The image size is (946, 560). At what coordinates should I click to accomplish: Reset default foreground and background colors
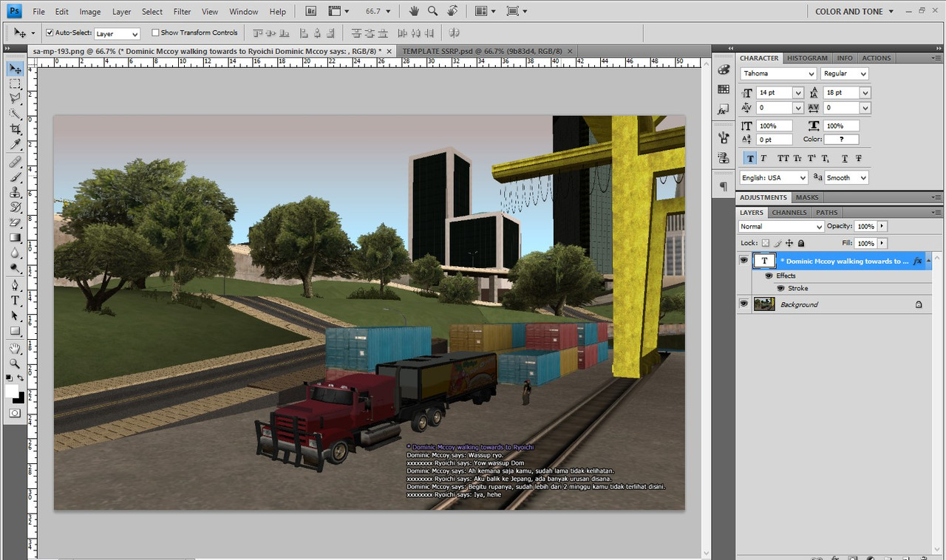point(10,378)
